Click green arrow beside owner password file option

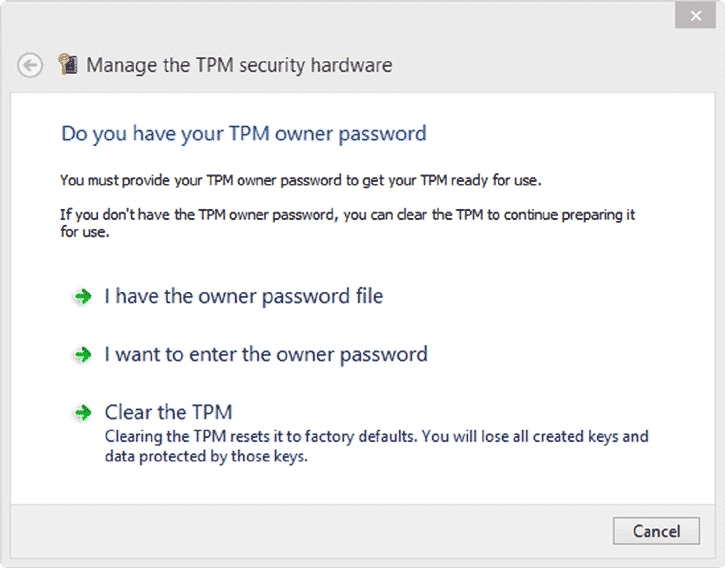pyautogui.click(x=82, y=297)
